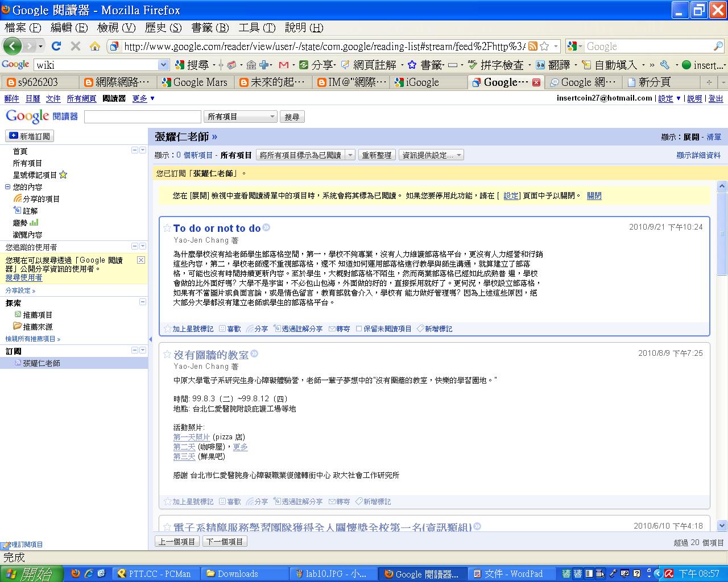Click 加上星號標記 under 'To do or not to do'
728x582 pixels.
189,329
